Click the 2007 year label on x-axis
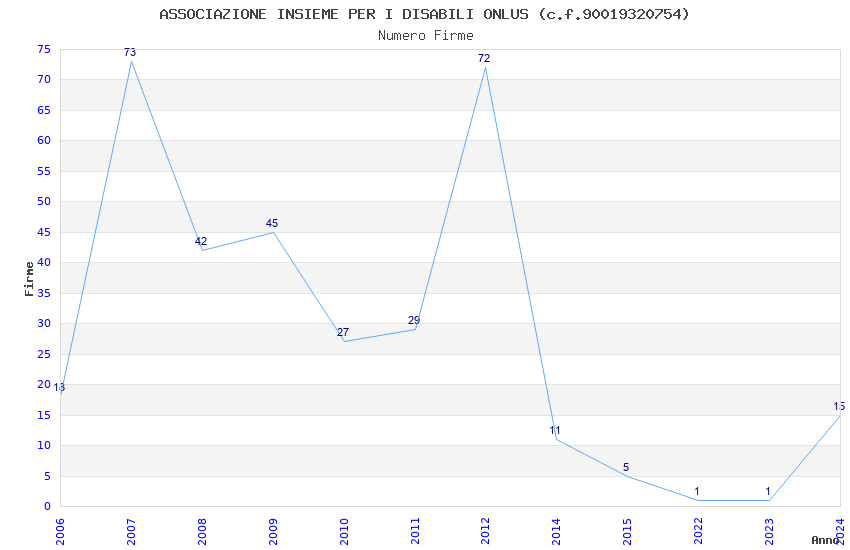Screen dimensions: 850x550 click(x=131, y=532)
